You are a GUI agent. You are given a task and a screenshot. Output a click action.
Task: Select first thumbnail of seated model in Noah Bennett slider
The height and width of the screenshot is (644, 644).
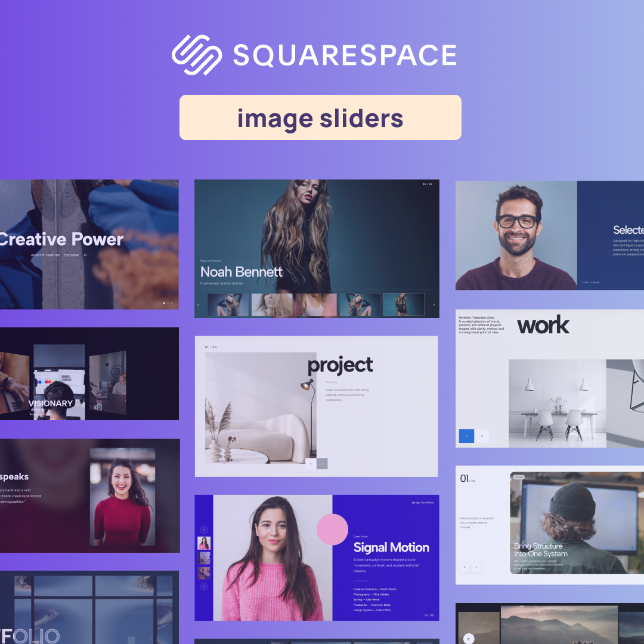(x=228, y=304)
